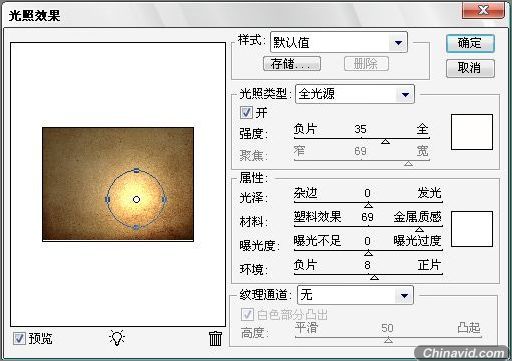Image resolution: width=512 pixels, height=361 pixels.
Task: Click the 凸起 label
Action: pos(469,328)
